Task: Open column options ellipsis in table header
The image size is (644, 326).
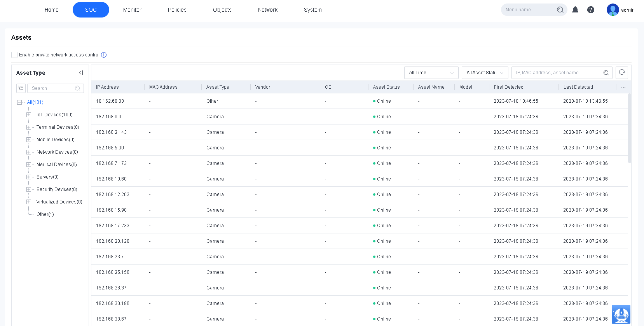Action: click(623, 87)
